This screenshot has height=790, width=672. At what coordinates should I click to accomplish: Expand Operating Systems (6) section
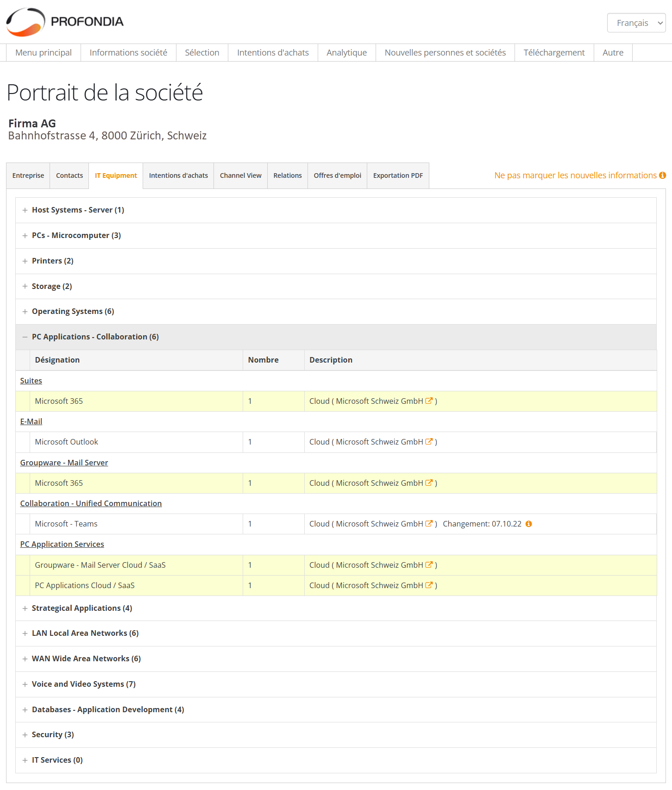(336, 312)
